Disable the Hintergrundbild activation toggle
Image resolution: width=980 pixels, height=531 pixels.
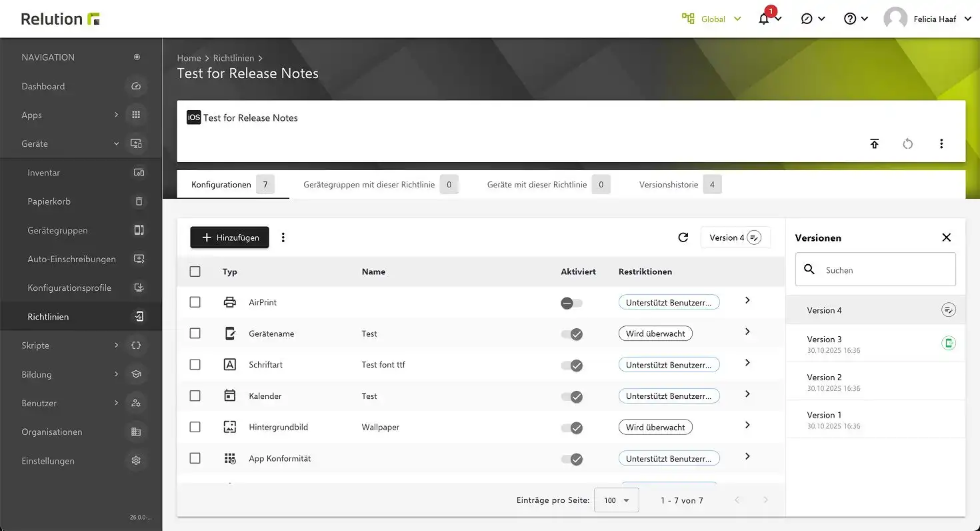coord(572,428)
